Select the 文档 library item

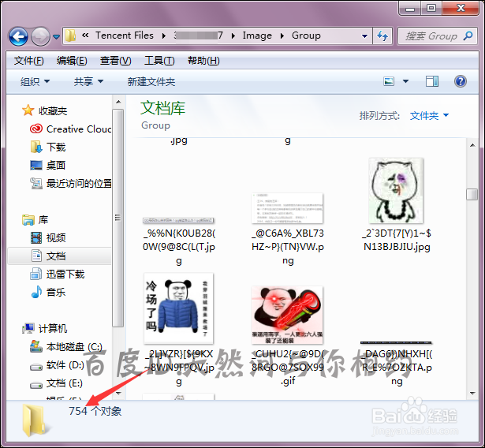(x=59, y=256)
